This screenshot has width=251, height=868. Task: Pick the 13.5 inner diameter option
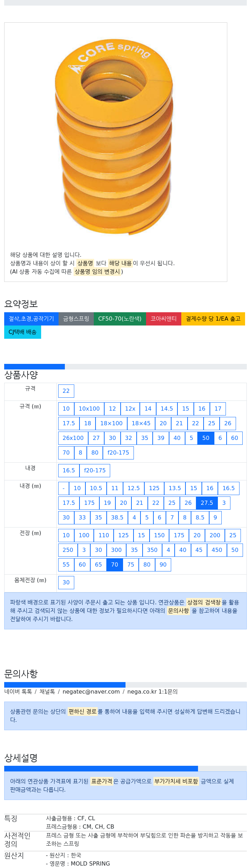pos(175,488)
